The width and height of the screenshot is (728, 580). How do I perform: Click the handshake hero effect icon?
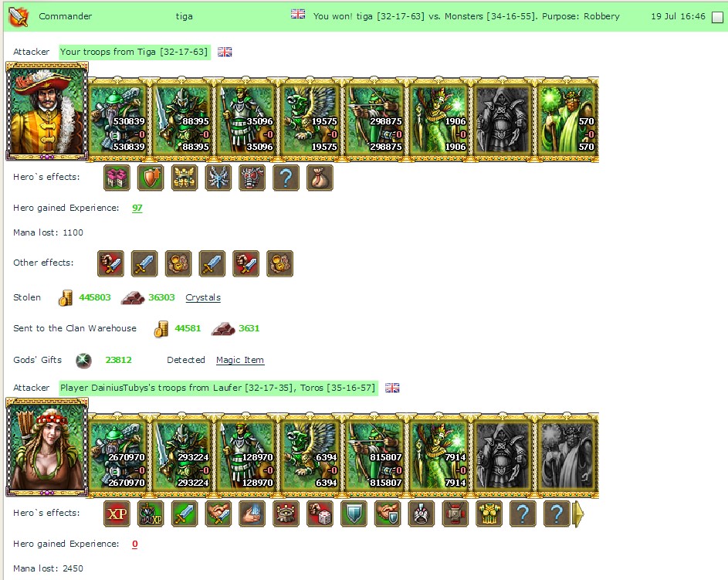(218, 514)
